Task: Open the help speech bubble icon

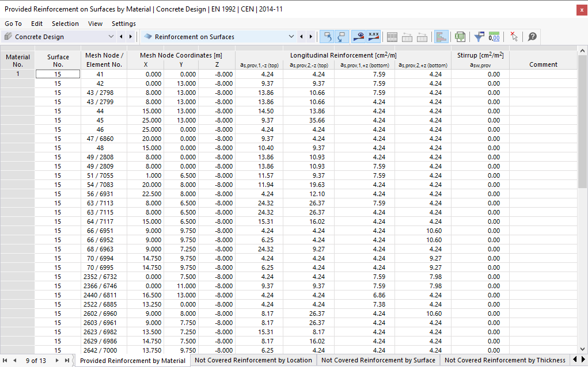Action: click(x=532, y=37)
